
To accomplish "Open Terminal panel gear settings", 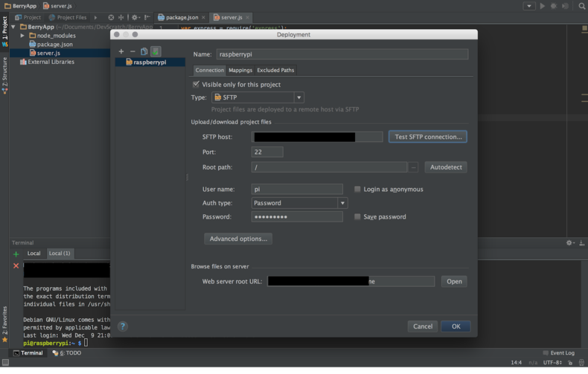I will tap(569, 243).
